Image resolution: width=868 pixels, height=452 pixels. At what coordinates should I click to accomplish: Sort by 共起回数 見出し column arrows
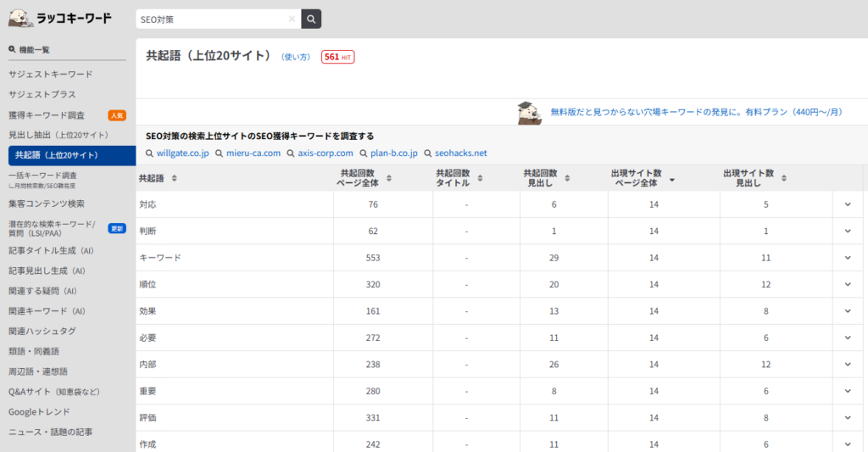[x=567, y=178]
